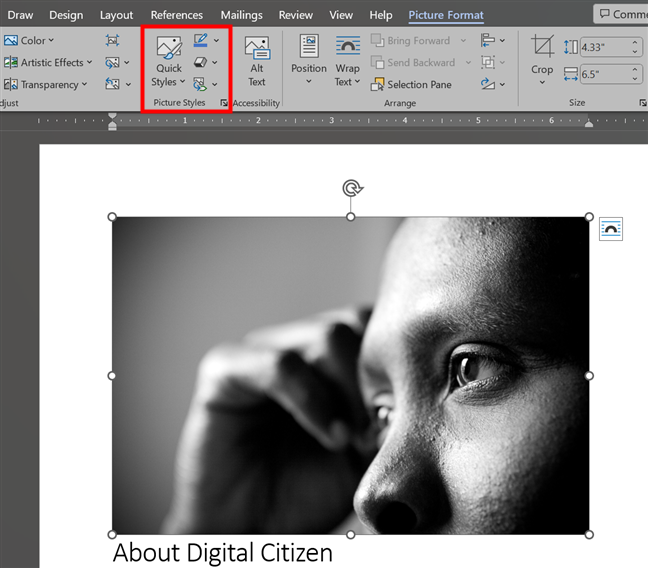This screenshot has width=648, height=568.
Task: Click the top-left resize handle of the picture
Action: coord(112,217)
